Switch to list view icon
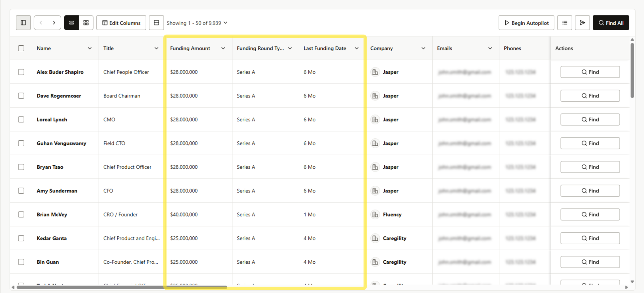The height and width of the screenshot is (293, 644). click(71, 23)
